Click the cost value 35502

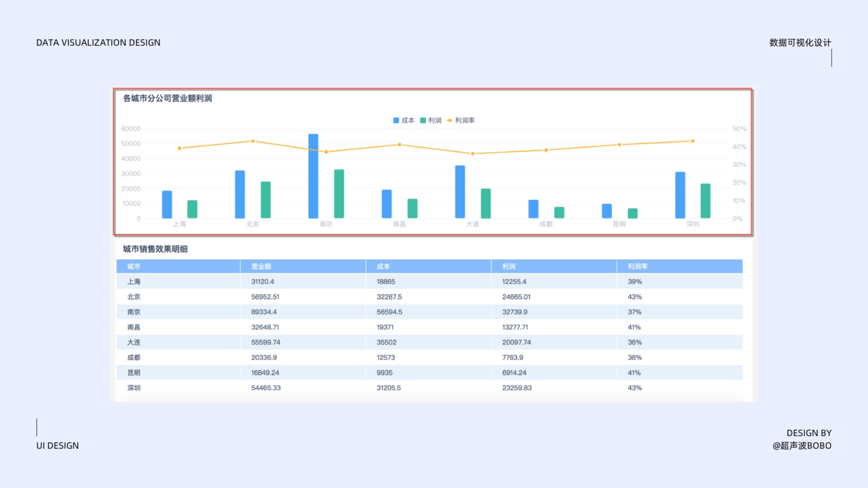click(387, 342)
